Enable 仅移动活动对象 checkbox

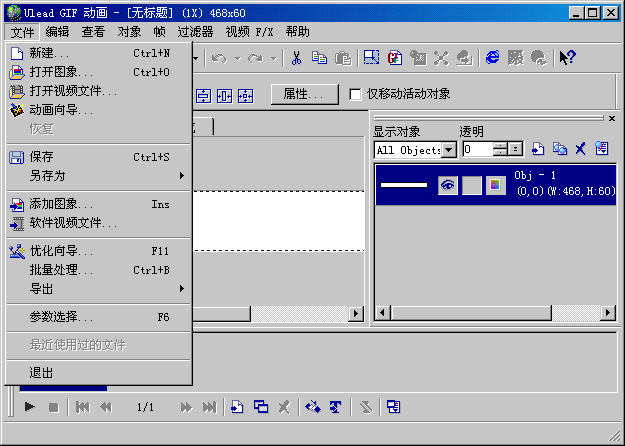click(355, 94)
